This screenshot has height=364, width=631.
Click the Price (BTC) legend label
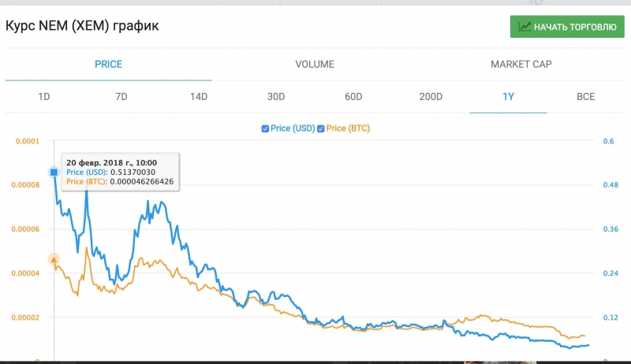pyautogui.click(x=348, y=128)
